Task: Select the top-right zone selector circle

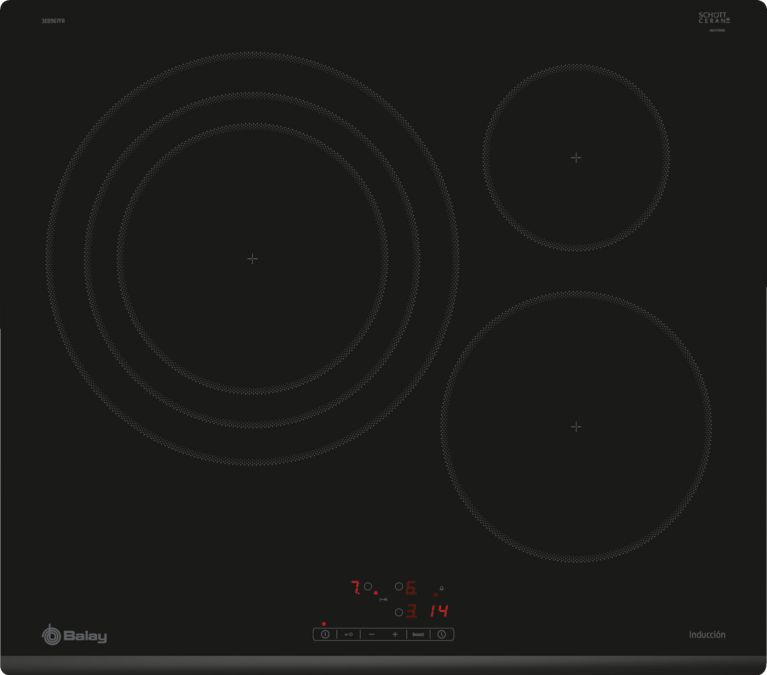Action: click(398, 587)
